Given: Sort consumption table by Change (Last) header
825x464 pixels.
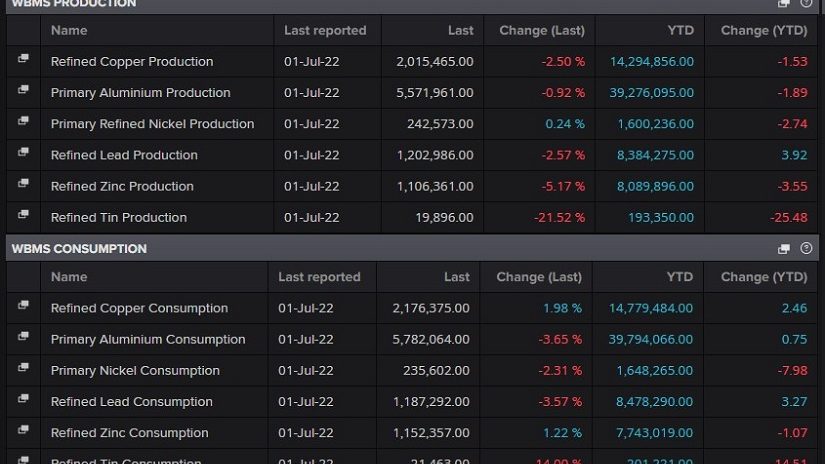Looking at the screenshot, I should 539,277.
